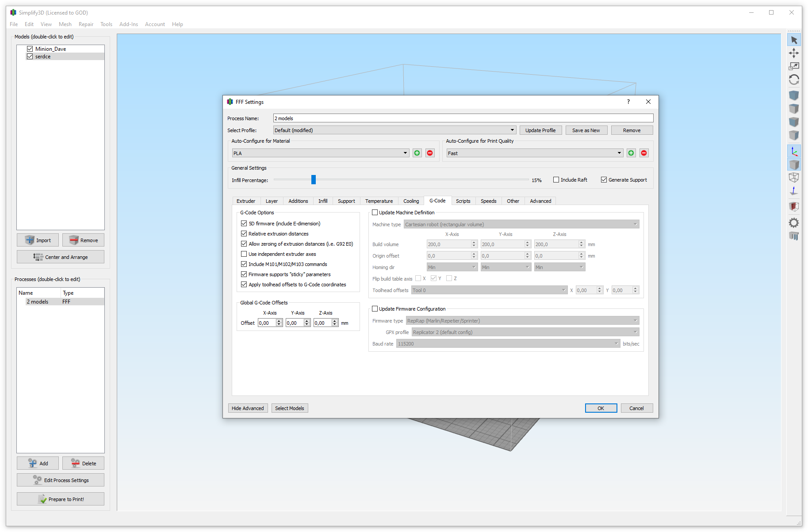This screenshot has height=532, width=808.
Task: Open the PLA material dropdown
Action: pos(320,153)
